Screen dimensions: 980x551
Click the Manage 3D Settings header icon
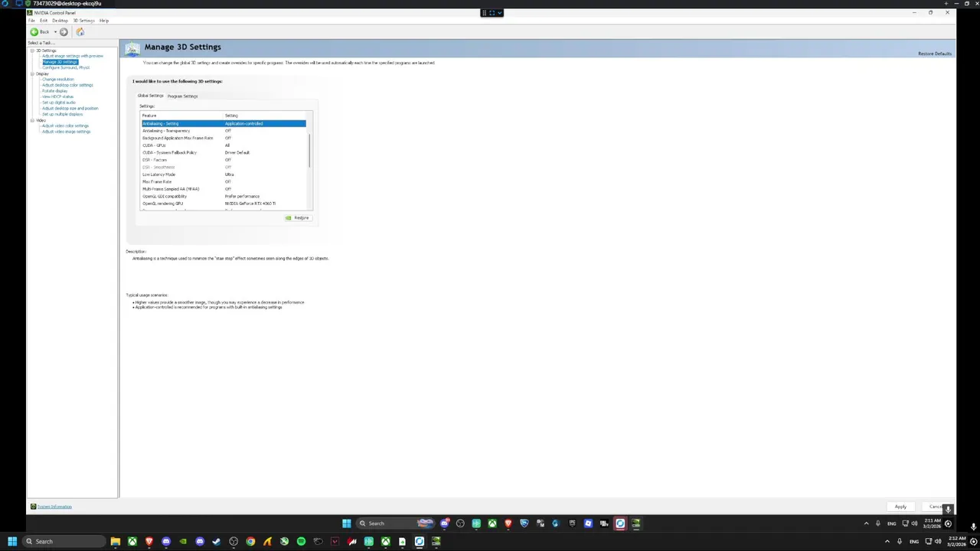pyautogui.click(x=133, y=48)
